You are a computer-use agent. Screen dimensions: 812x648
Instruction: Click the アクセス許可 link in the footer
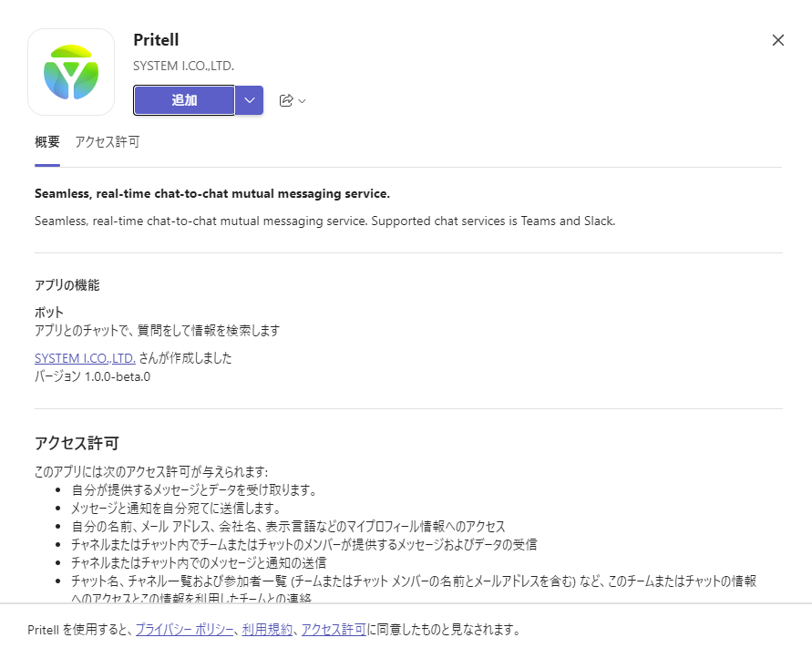point(334,629)
